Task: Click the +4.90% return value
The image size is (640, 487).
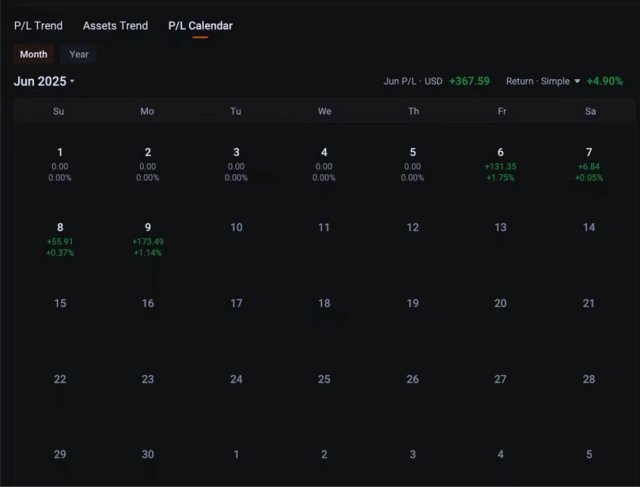Action: pyautogui.click(x=605, y=82)
